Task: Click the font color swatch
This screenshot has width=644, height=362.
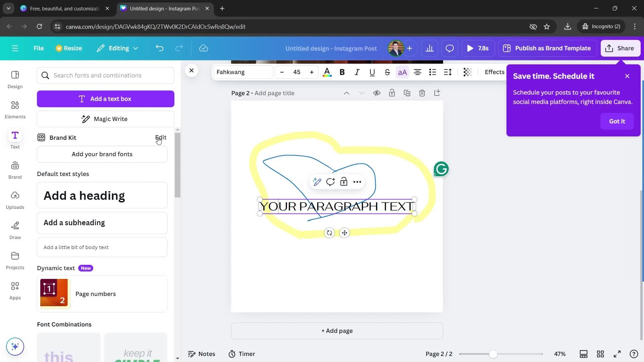Action: (327, 72)
